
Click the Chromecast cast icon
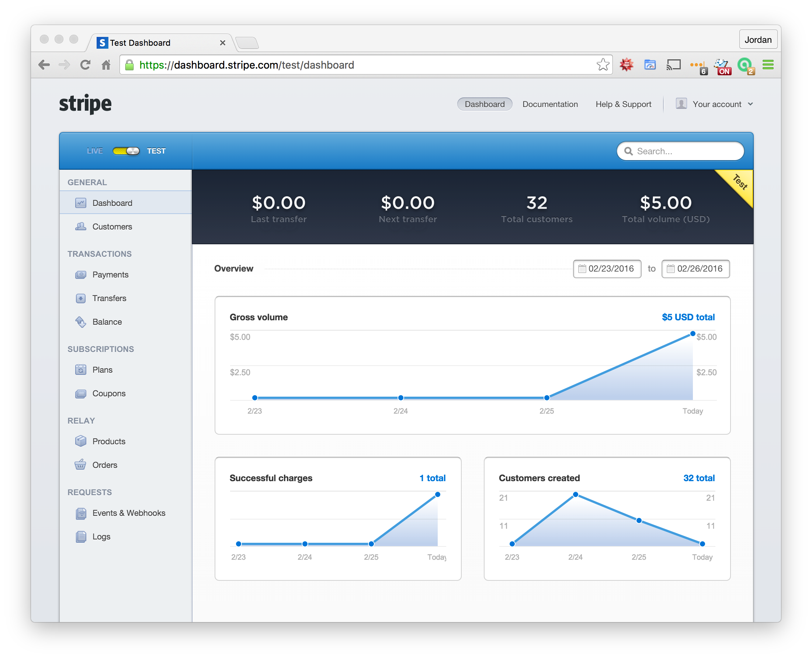[x=673, y=65]
